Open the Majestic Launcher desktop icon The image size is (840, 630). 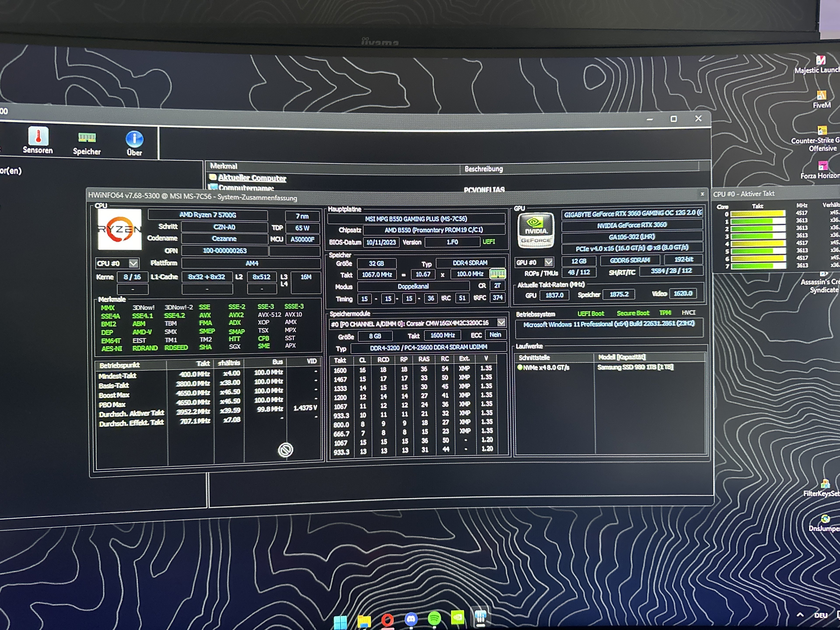(821, 61)
